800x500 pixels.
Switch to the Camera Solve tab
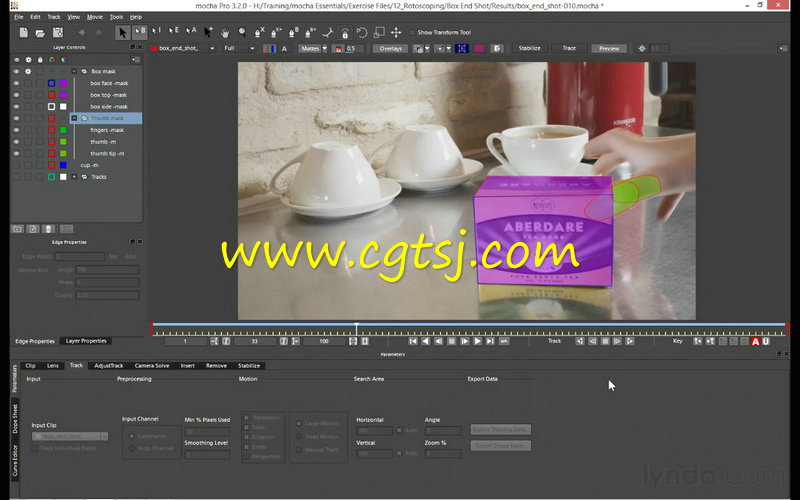[152, 366]
